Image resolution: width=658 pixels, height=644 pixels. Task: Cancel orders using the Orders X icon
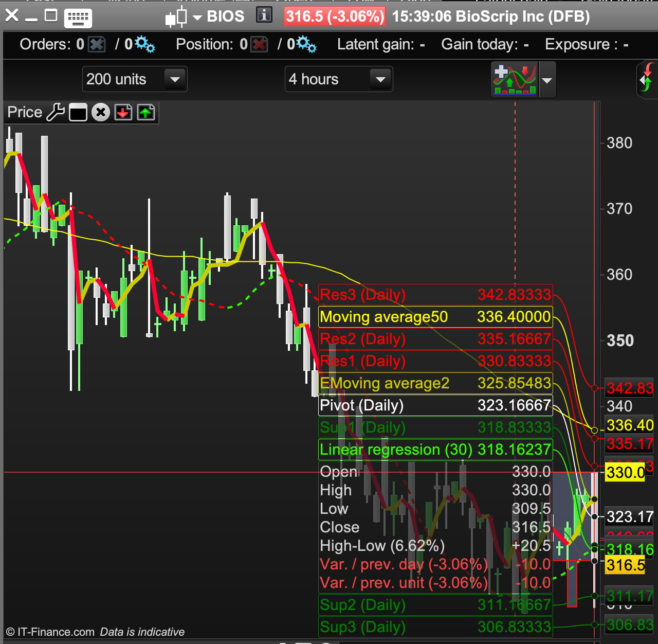pos(97,45)
